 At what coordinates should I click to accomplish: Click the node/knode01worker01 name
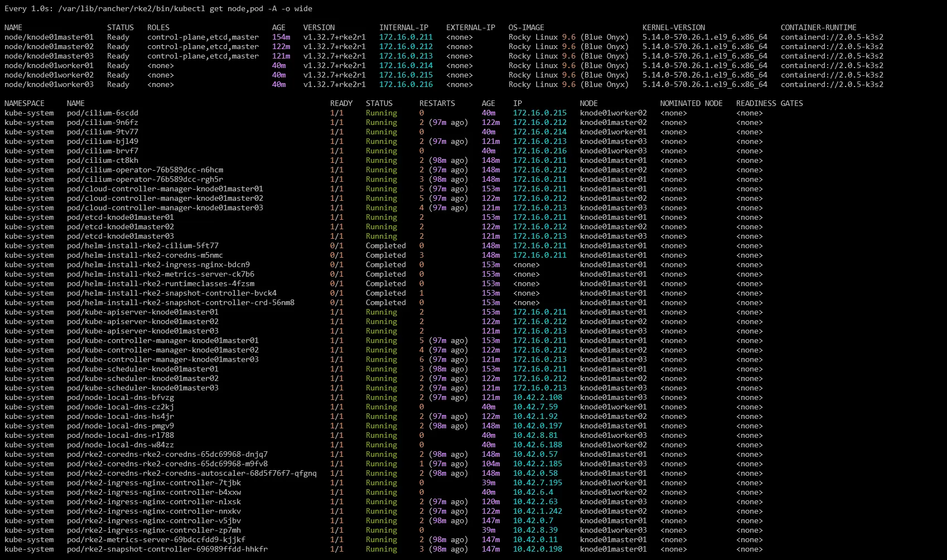(x=49, y=65)
